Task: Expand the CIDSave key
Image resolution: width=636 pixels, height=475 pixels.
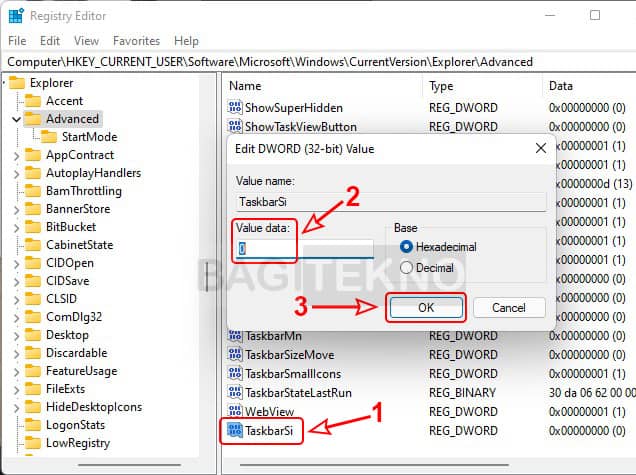Action: tap(16, 282)
